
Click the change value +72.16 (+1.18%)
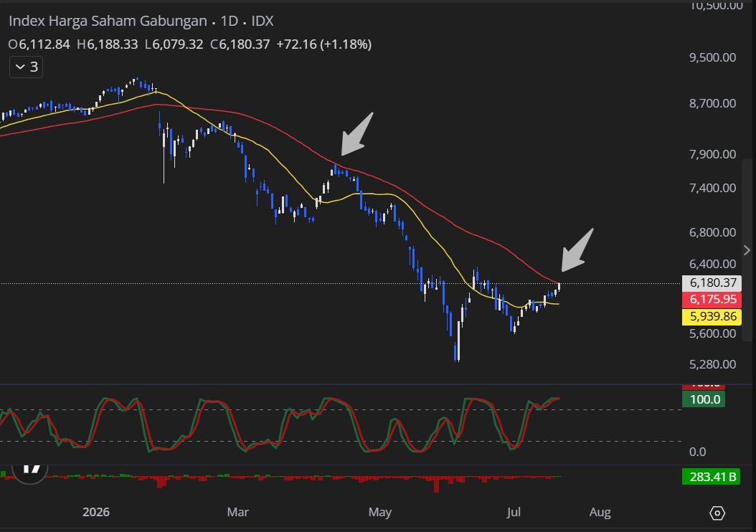click(x=324, y=44)
